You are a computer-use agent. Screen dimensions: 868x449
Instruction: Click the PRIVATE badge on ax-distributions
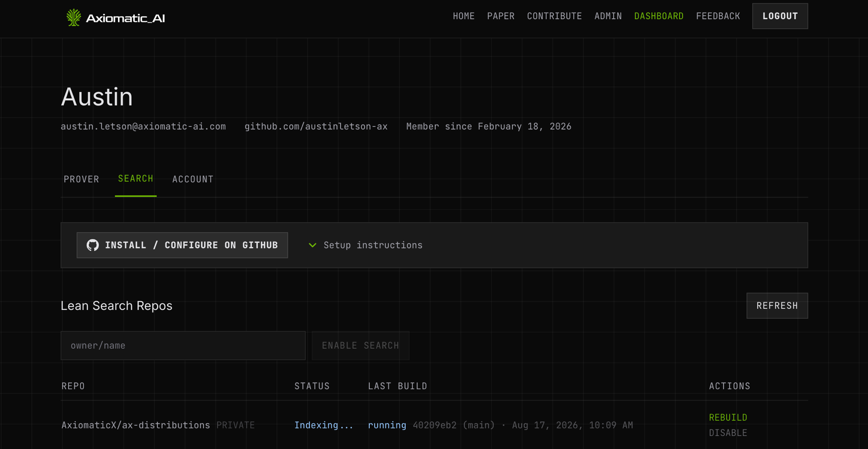click(x=236, y=425)
